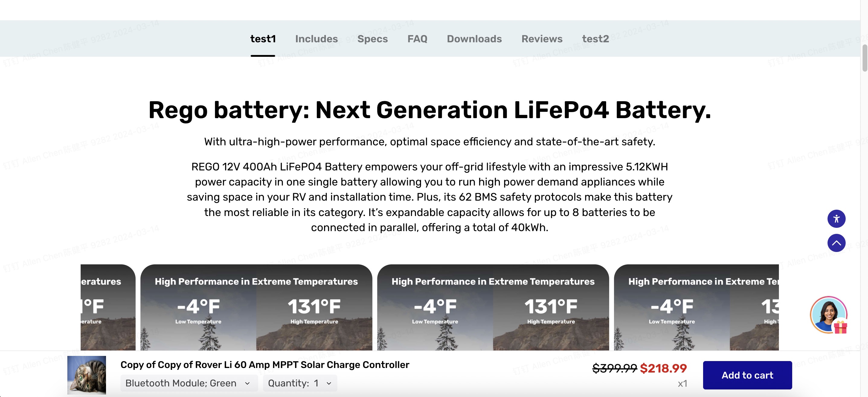The image size is (868, 397).
Task: Switch to the test1 tab
Action: pyautogui.click(x=263, y=39)
